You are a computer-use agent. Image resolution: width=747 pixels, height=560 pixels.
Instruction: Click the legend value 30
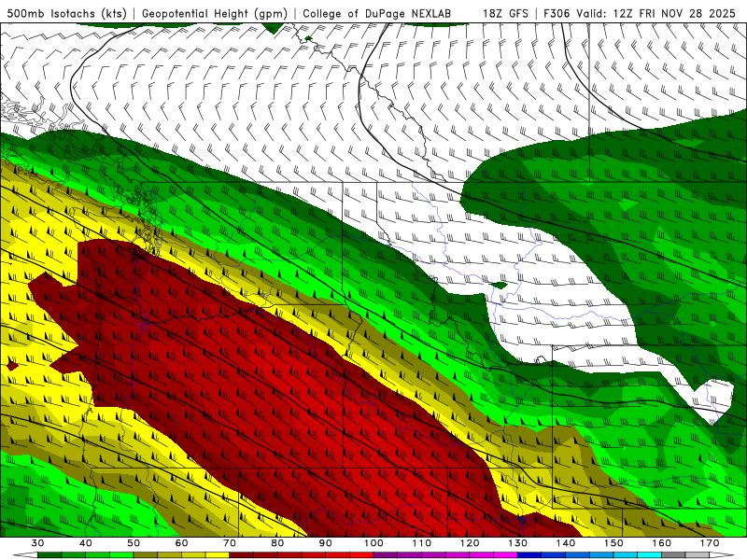(37, 543)
